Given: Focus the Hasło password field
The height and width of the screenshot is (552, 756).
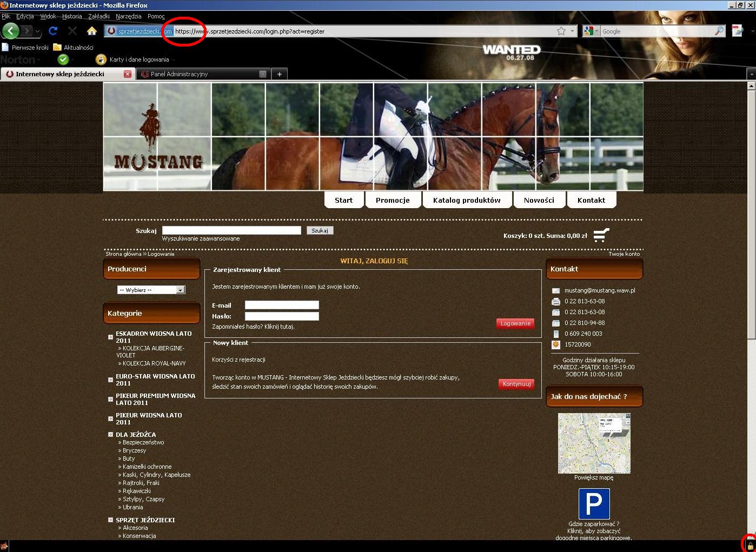Looking at the screenshot, I should (x=282, y=316).
